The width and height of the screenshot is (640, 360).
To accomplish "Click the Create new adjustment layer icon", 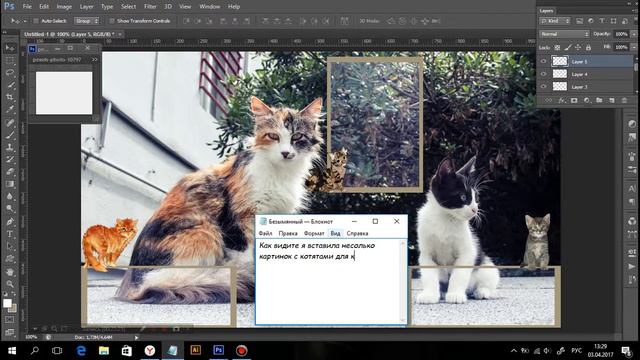I will tap(587, 100).
